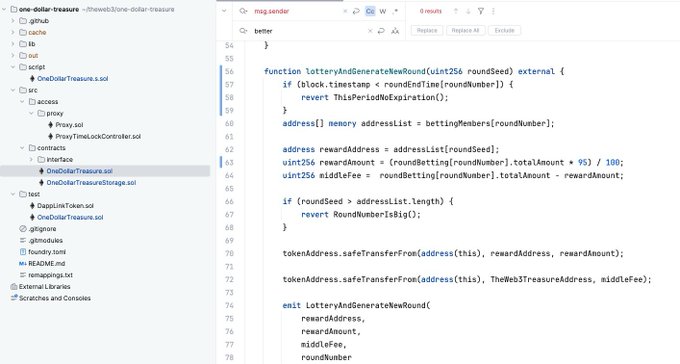The height and width of the screenshot is (364, 680).
Task: Open OneDollarTreasure.s.sol in script folder
Action: point(72,79)
